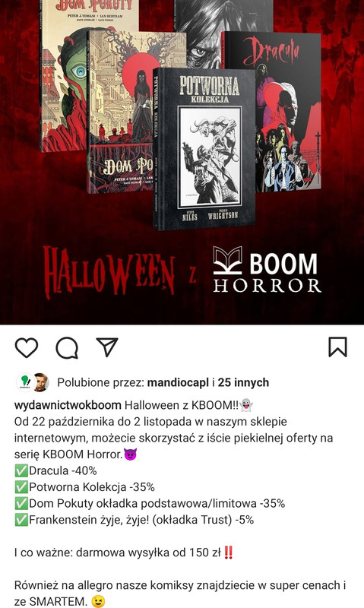View mandiocapl's profile from likes

tap(178, 383)
